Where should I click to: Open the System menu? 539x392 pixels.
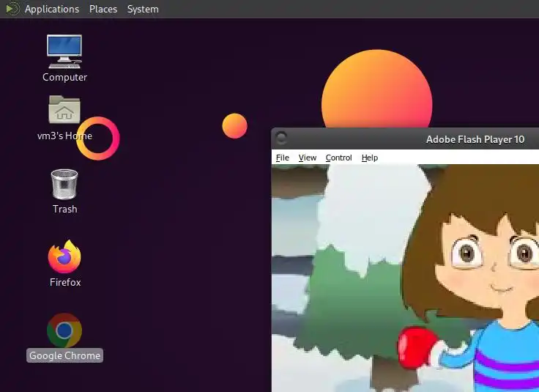pyautogui.click(x=143, y=9)
